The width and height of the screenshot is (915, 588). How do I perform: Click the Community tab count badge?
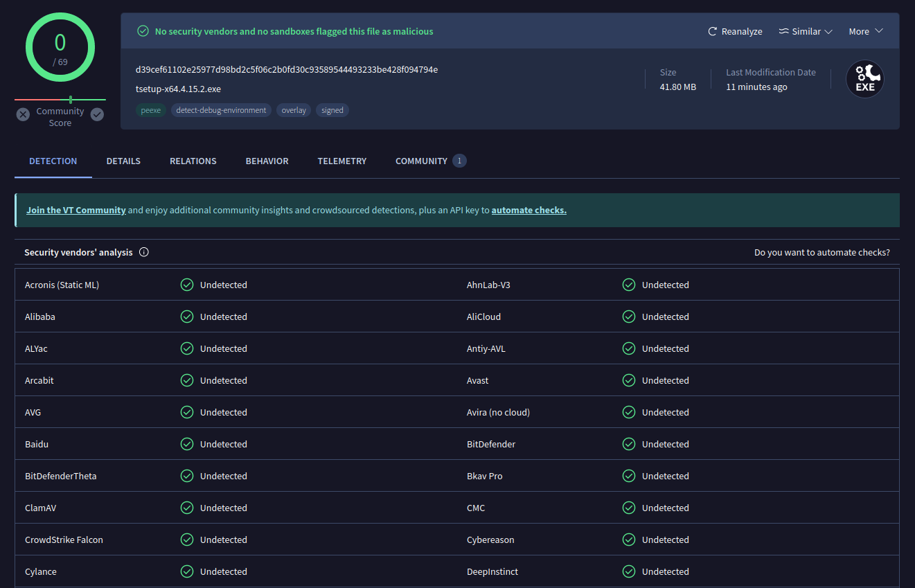[x=459, y=161]
